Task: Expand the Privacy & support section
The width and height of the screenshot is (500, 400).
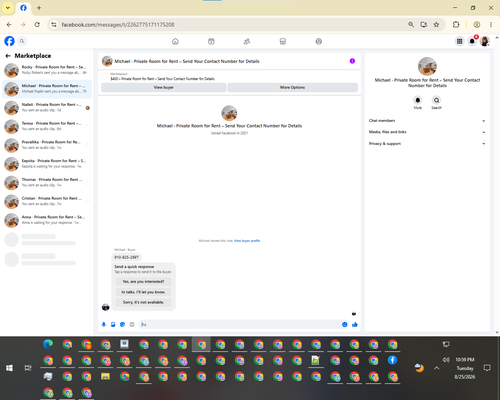Action: click(427, 144)
